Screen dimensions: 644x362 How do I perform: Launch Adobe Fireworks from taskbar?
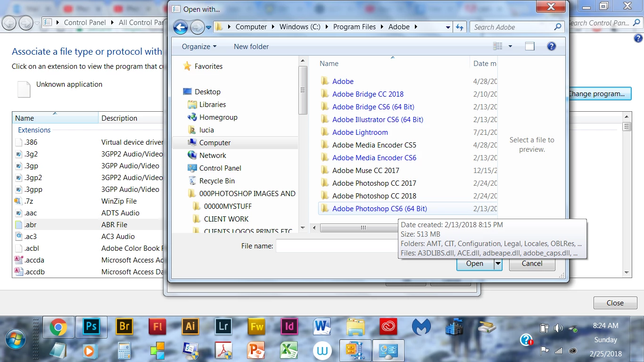coord(256,327)
